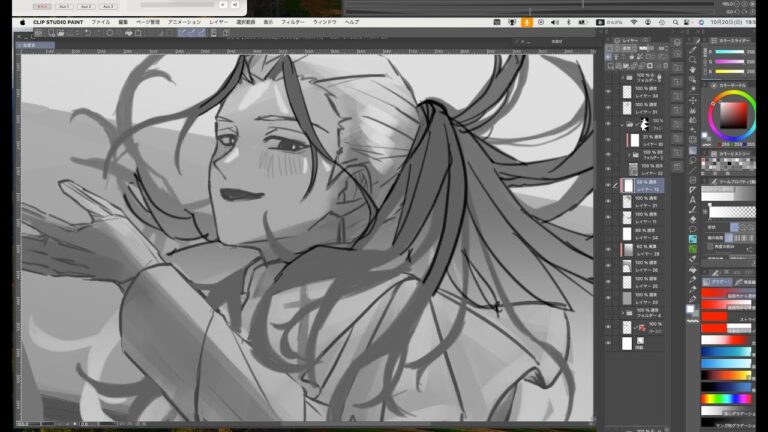Viewport: 768px width, 432px height.
Task: Hide layer レイヤー 25 with eye icon
Action: click(x=608, y=282)
